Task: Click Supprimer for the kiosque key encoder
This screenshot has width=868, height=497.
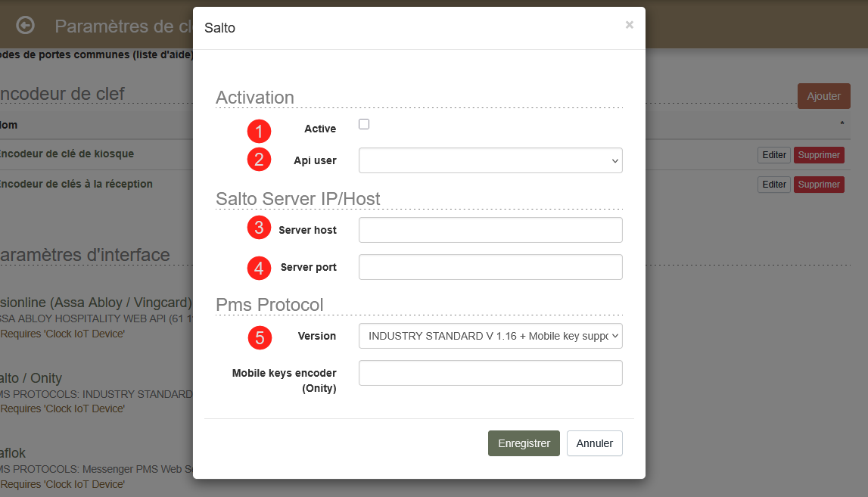Action: click(819, 155)
